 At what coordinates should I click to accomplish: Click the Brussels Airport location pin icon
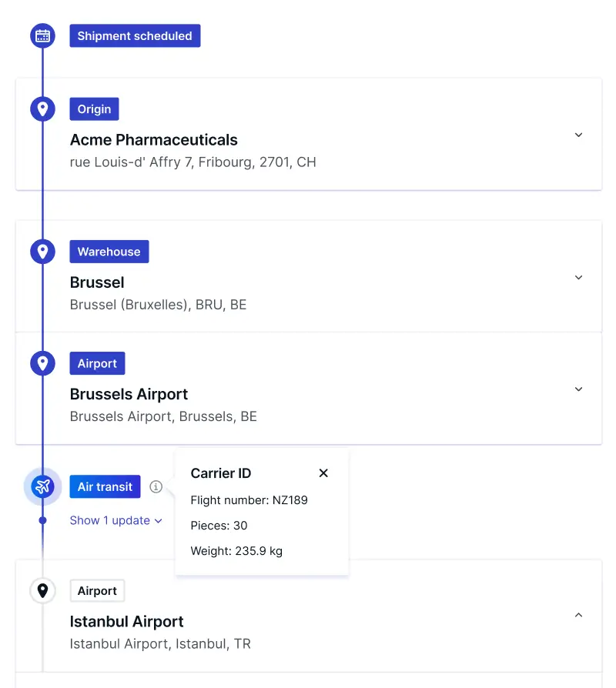(42, 363)
